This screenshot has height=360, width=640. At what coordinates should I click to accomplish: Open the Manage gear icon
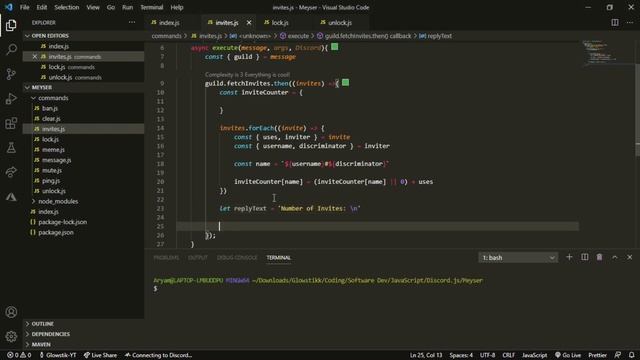click(11, 336)
